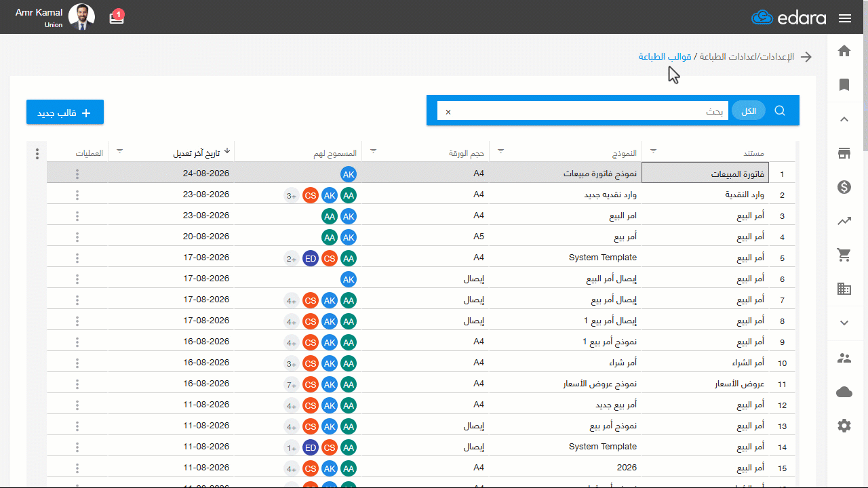Open the cloud sidebar icon
The height and width of the screenshot is (488, 868).
coord(844,392)
